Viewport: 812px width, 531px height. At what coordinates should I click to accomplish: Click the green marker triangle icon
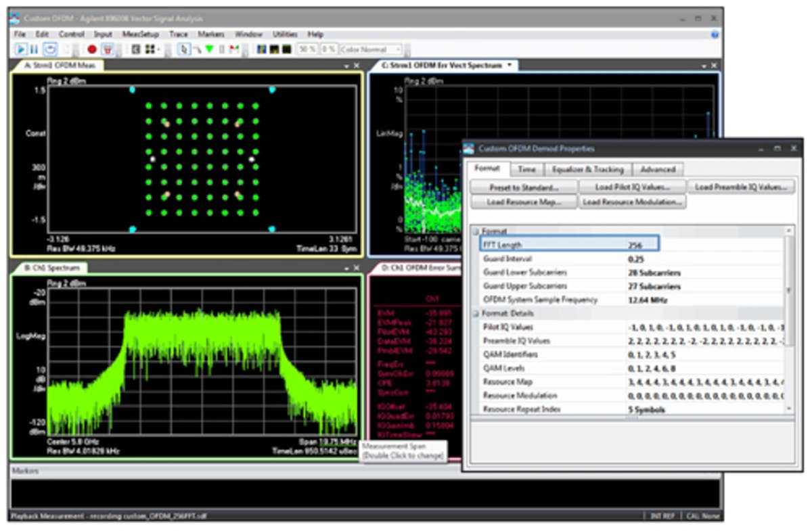point(209,49)
